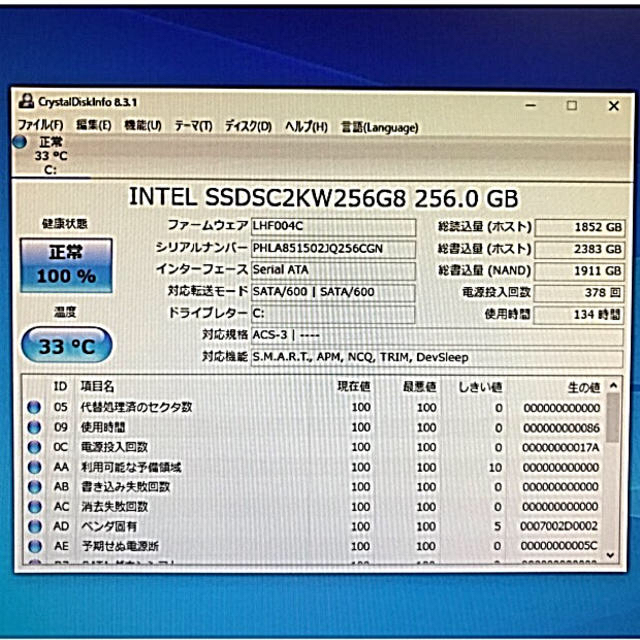Click total NAND writes value 1911 GB
The height and width of the screenshot is (640, 640).
coord(579,271)
